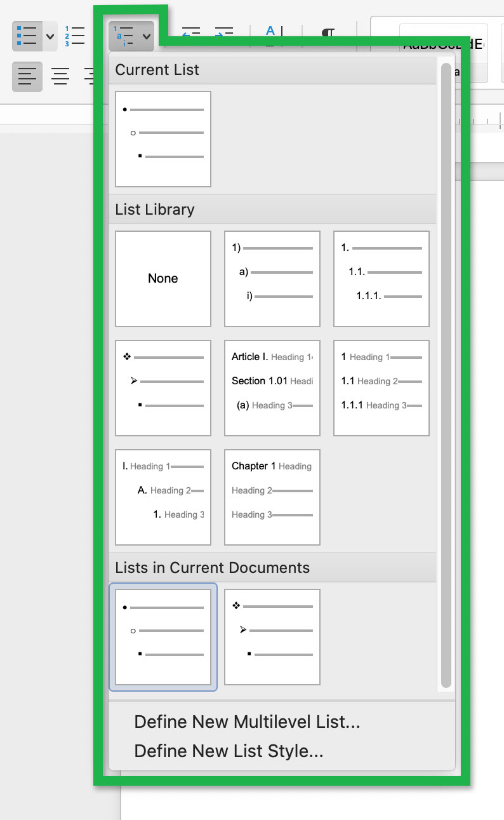Screen dimensions: 504x820
Task: Choose the Chapter 1 Heading list style
Action: (x=272, y=497)
